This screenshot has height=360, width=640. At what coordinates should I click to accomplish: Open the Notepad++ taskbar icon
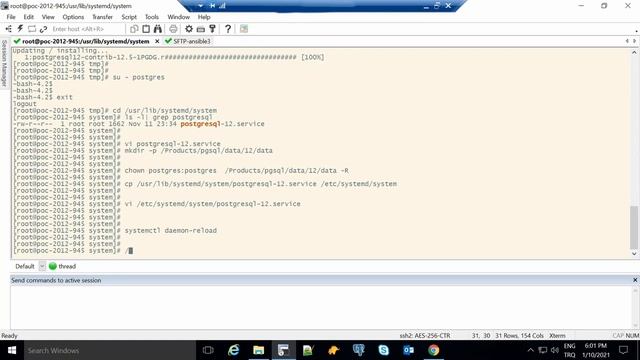coord(308,350)
